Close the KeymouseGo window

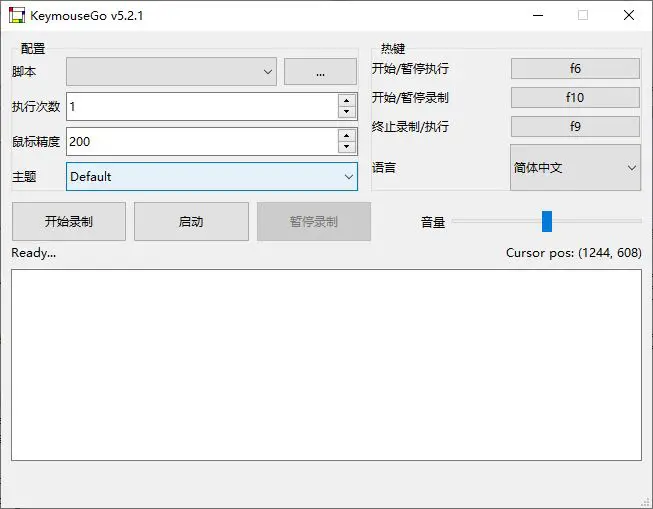[x=629, y=15]
